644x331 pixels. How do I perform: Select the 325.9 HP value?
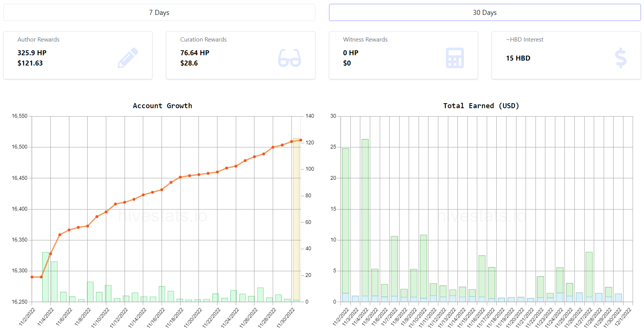(32, 53)
